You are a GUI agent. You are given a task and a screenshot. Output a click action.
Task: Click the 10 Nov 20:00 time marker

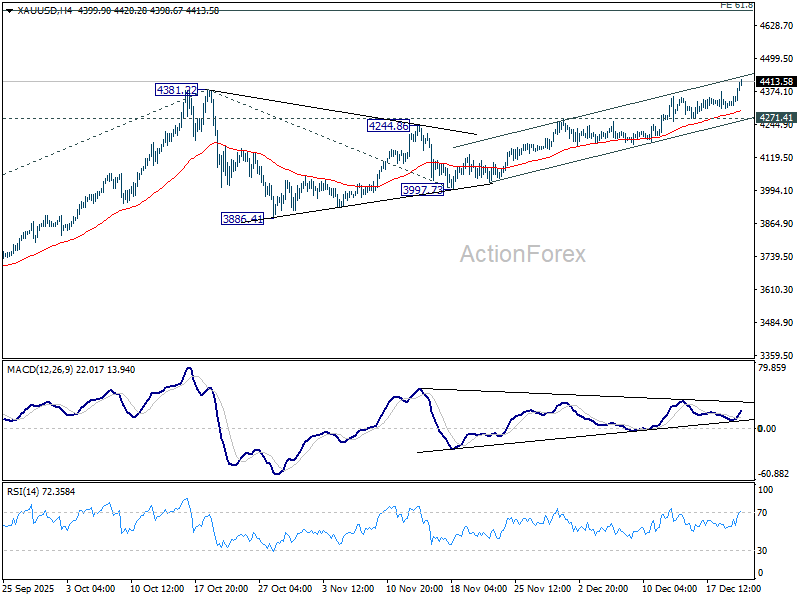pyautogui.click(x=414, y=588)
